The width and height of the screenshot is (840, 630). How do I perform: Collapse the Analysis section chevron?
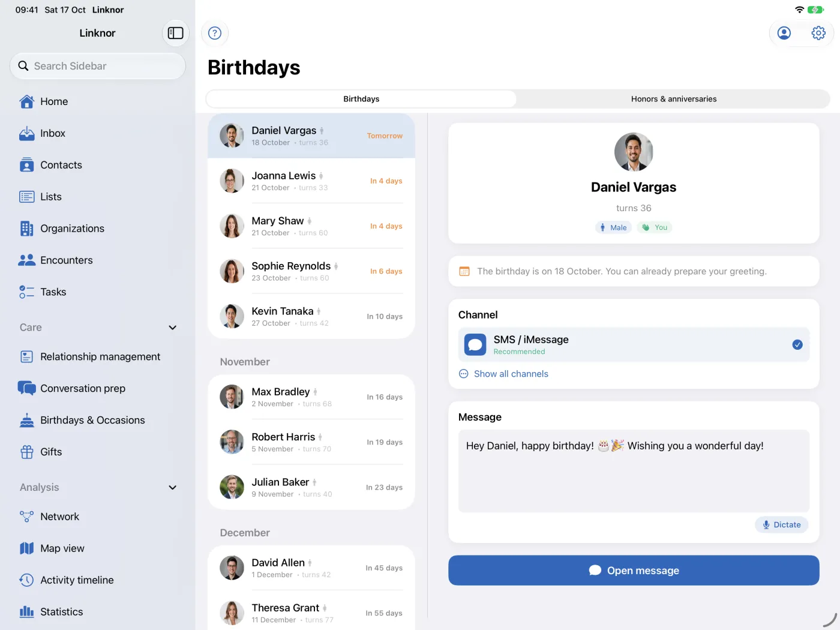pyautogui.click(x=173, y=487)
